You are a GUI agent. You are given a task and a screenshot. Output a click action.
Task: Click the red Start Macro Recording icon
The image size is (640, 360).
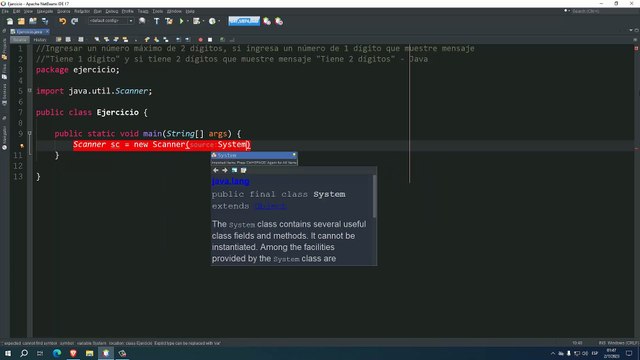click(200, 40)
